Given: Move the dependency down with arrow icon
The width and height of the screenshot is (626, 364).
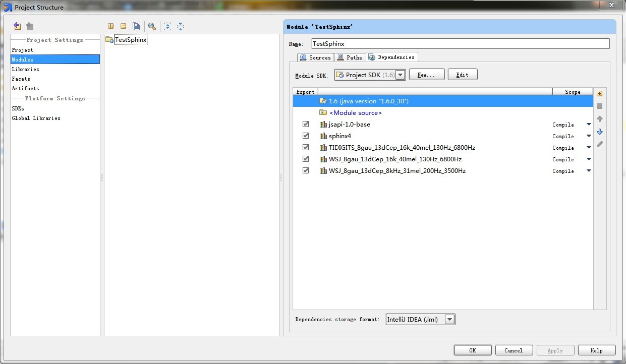Looking at the screenshot, I should pos(599,132).
